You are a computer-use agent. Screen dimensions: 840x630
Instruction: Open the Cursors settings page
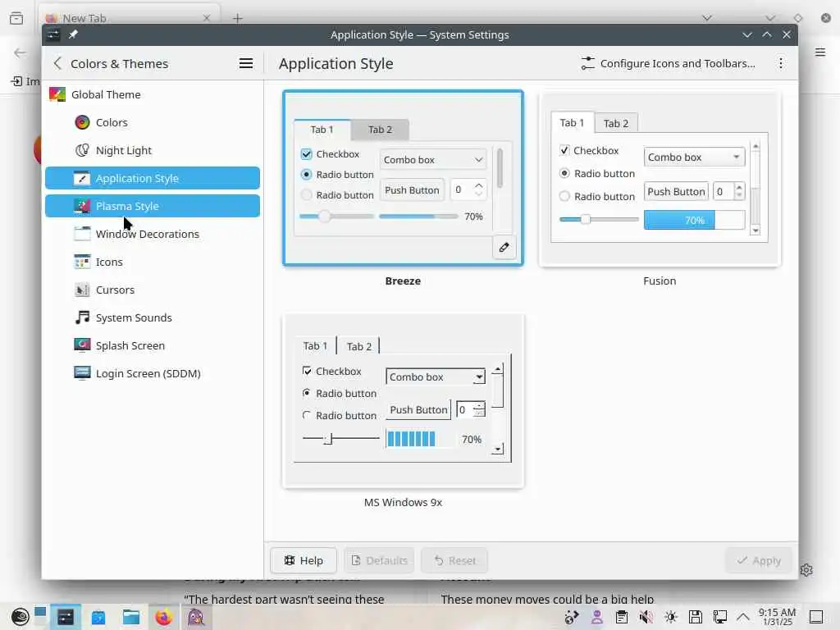pos(153,290)
